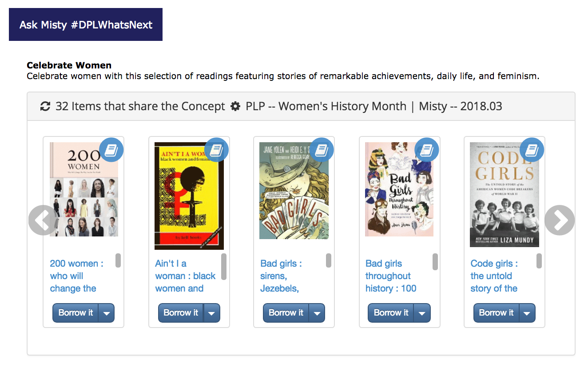Click the eBook icon on the 200 Women cover
This screenshot has height=368, width=588.
(x=111, y=150)
